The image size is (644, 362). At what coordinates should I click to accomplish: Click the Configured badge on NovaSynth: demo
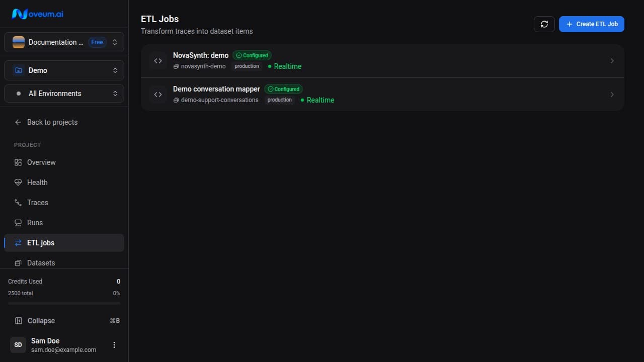(252, 55)
